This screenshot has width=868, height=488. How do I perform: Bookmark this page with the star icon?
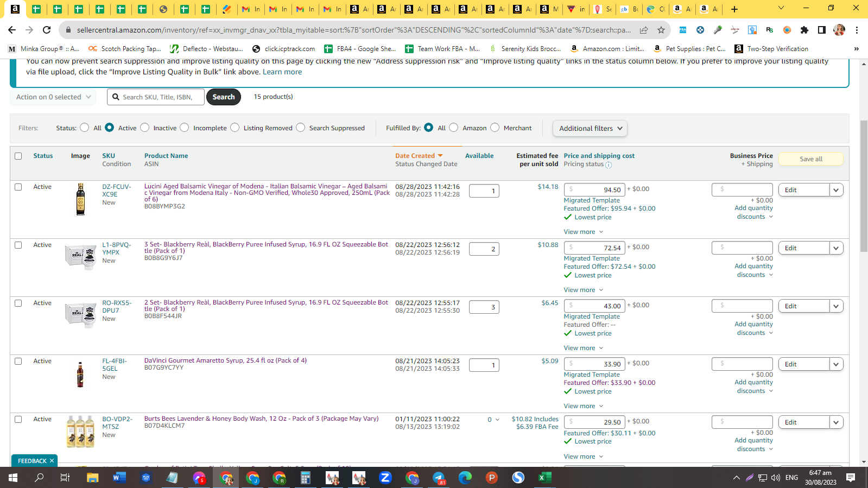point(661,30)
